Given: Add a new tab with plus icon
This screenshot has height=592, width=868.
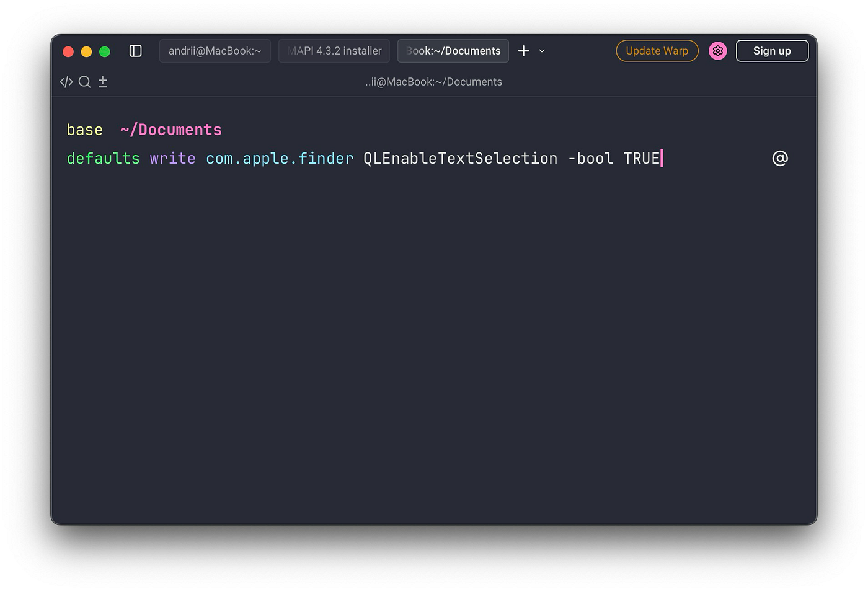Looking at the screenshot, I should pos(524,51).
